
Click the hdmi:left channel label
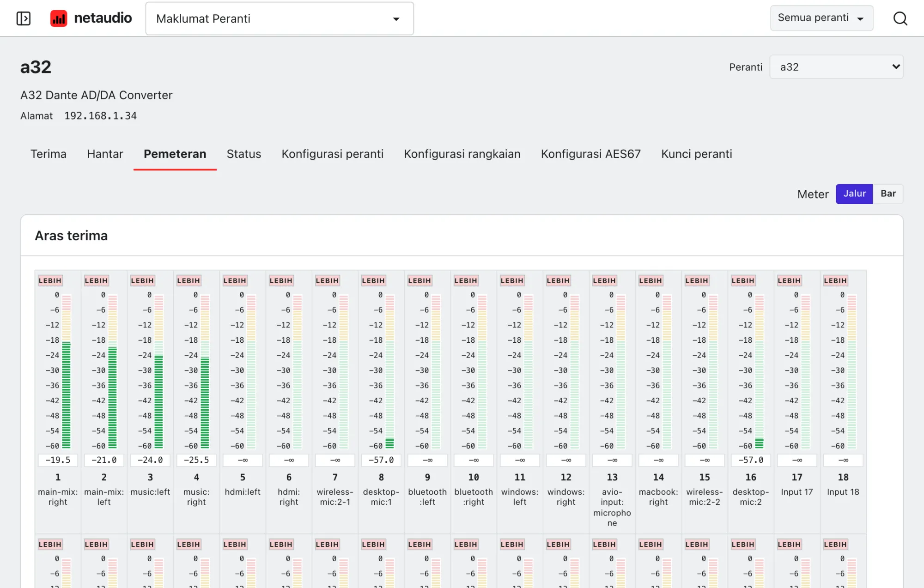tap(243, 492)
